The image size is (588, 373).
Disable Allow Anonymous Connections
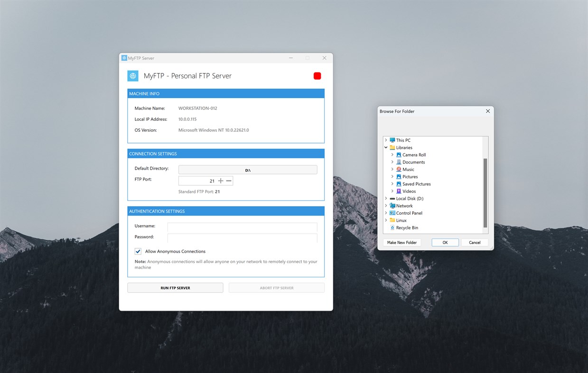point(138,251)
